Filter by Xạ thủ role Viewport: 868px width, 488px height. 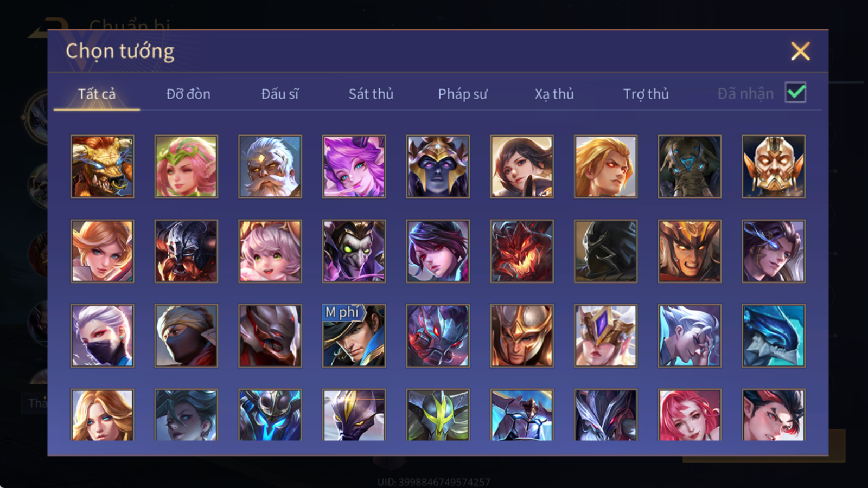click(x=554, y=94)
